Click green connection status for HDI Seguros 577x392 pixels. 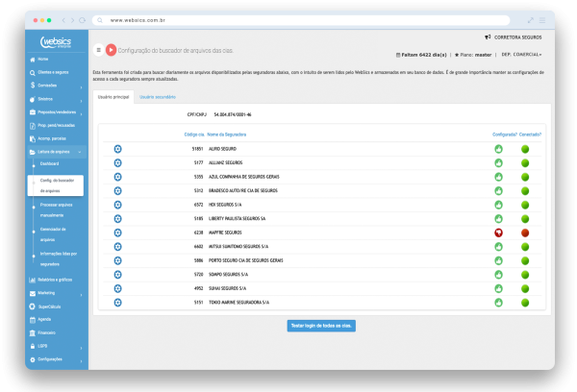pos(525,205)
